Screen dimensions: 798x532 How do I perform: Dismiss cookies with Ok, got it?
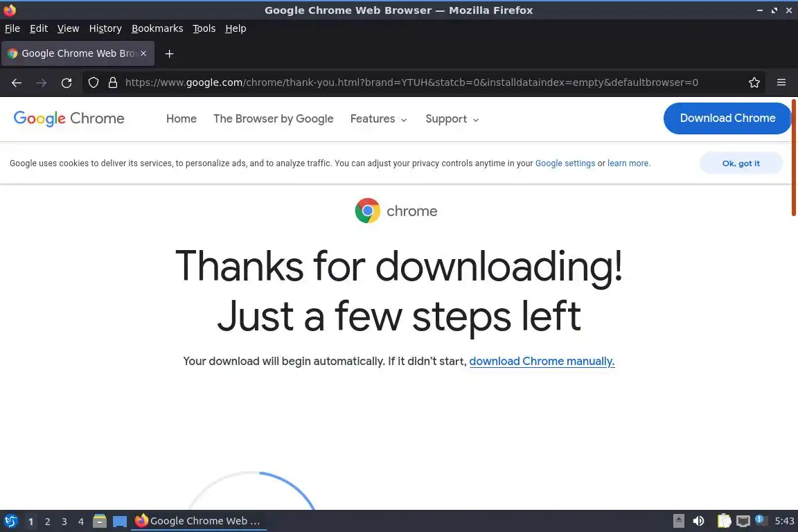[x=741, y=163]
